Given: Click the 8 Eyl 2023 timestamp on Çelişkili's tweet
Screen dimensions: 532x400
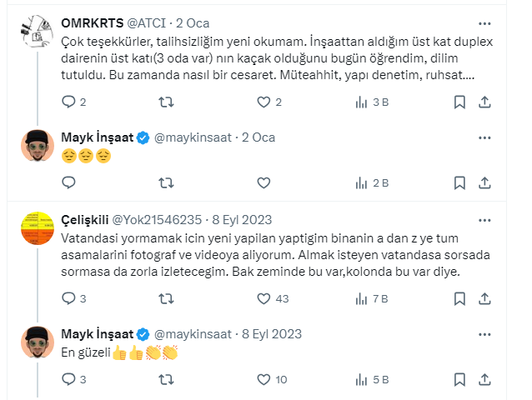Looking at the screenshot, I should point(244,220).
